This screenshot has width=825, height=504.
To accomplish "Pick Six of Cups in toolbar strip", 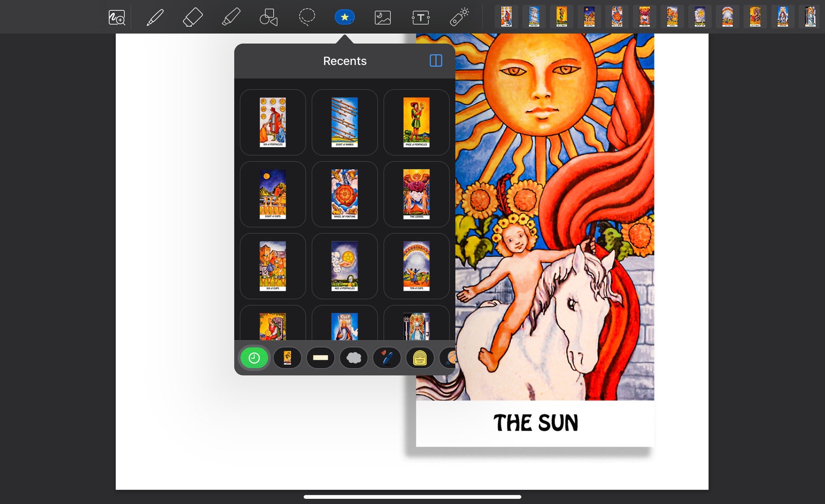I will 672,17.
